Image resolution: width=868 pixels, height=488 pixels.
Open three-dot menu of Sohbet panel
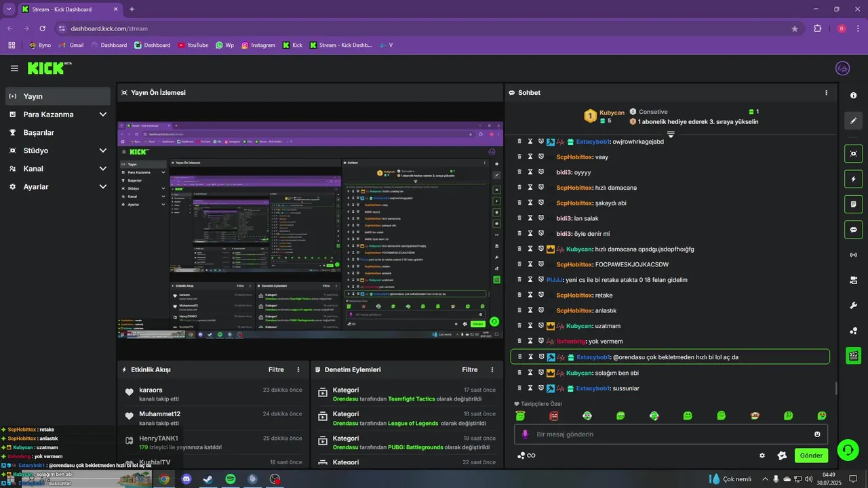tap(826, 93)
